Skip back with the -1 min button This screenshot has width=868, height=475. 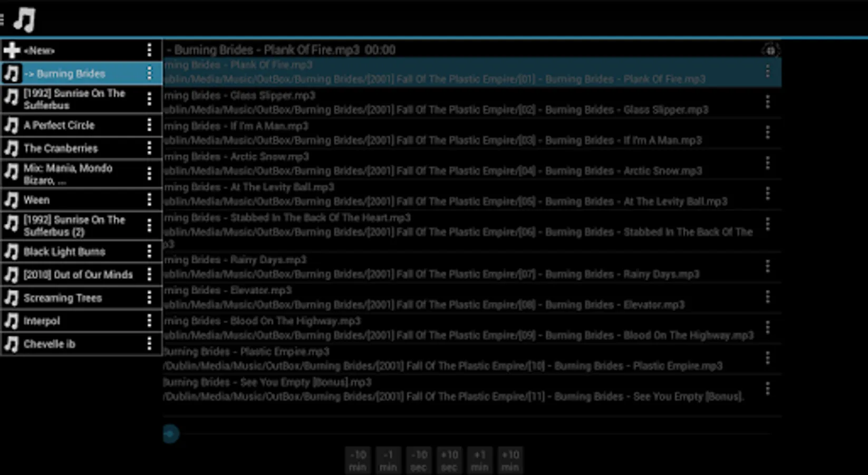tap(388, 461)
